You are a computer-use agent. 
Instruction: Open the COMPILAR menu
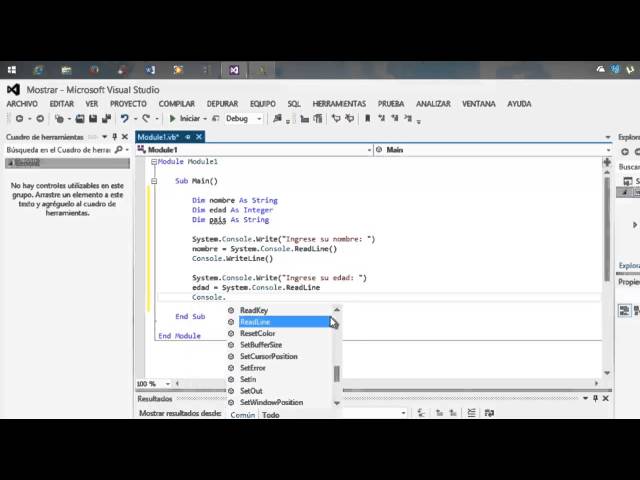[177, 104]
